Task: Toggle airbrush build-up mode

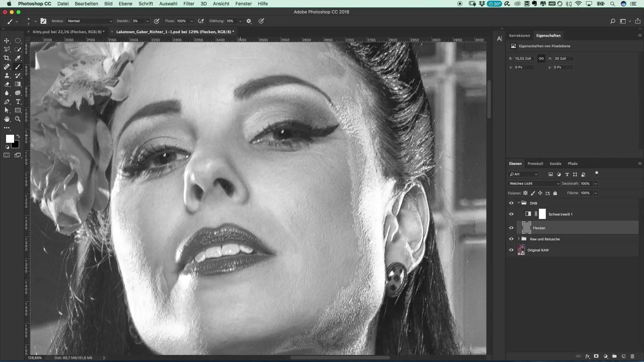Action: point(201,21)
